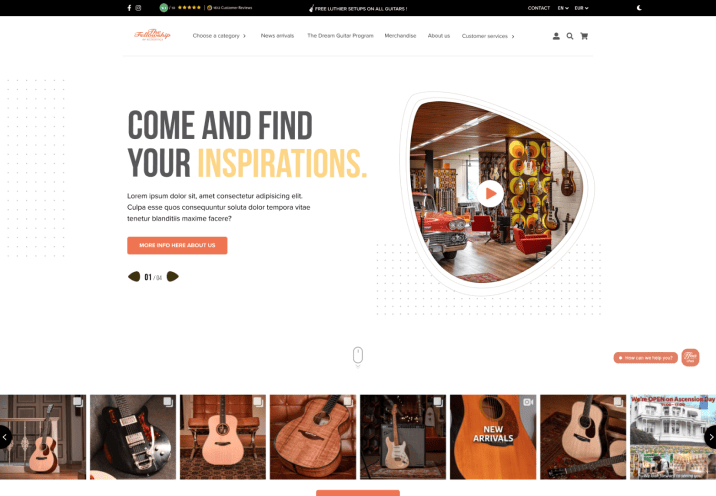
Task: Go to the previous hero slide
Action: click(134, 276)
